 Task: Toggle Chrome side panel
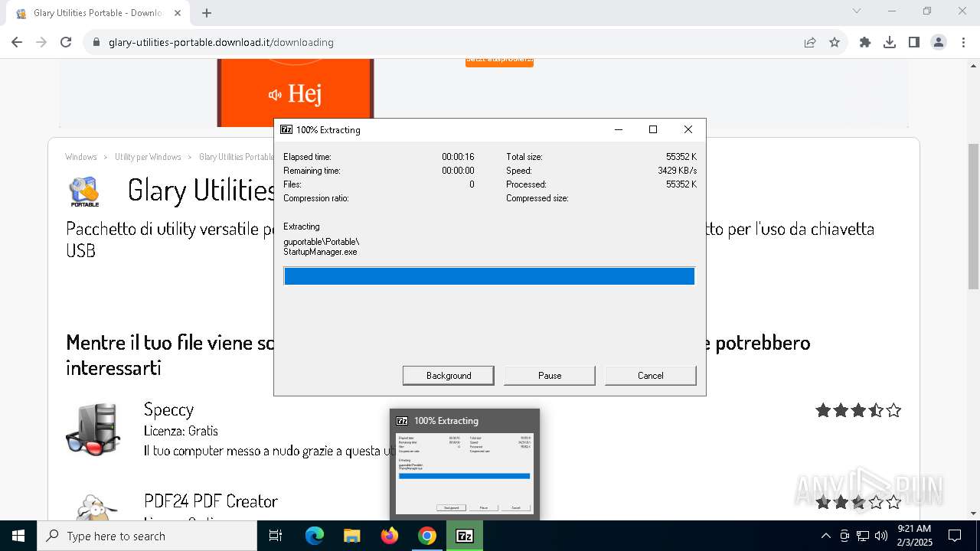914,42
